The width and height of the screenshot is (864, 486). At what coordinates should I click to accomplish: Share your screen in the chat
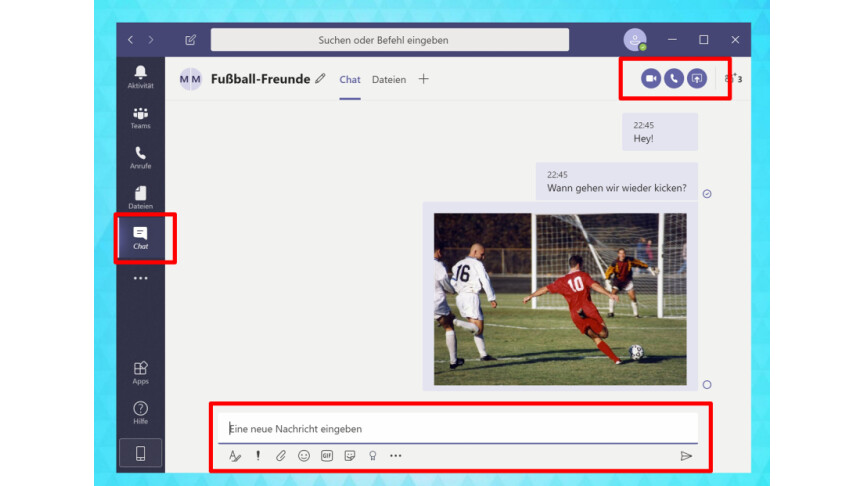tap(697, 78)
